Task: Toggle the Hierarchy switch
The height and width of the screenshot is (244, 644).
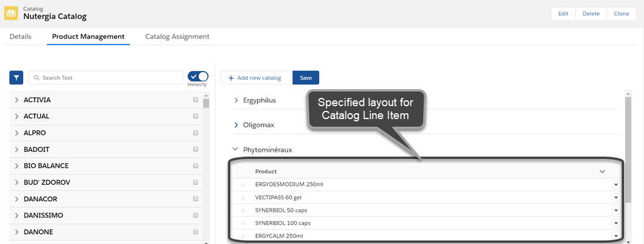Action: 198,76
